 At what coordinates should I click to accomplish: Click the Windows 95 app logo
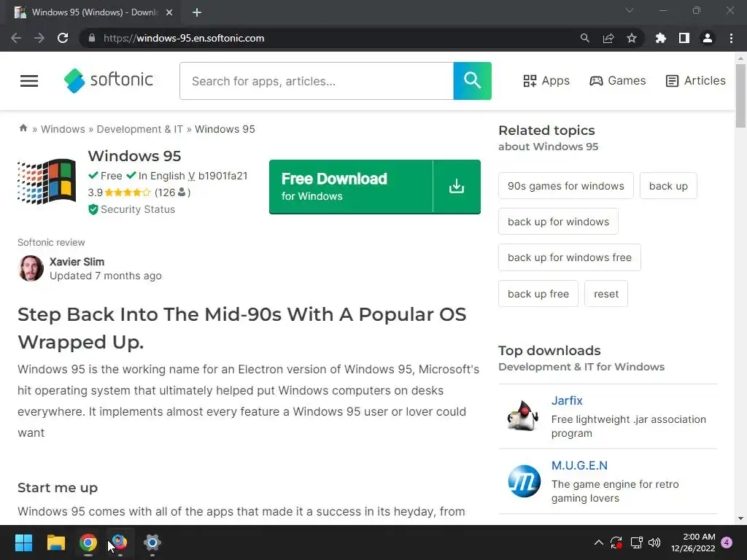47,182
